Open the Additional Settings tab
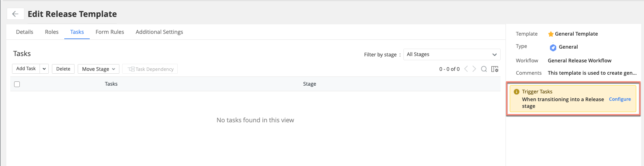 [x=159, y=32]
